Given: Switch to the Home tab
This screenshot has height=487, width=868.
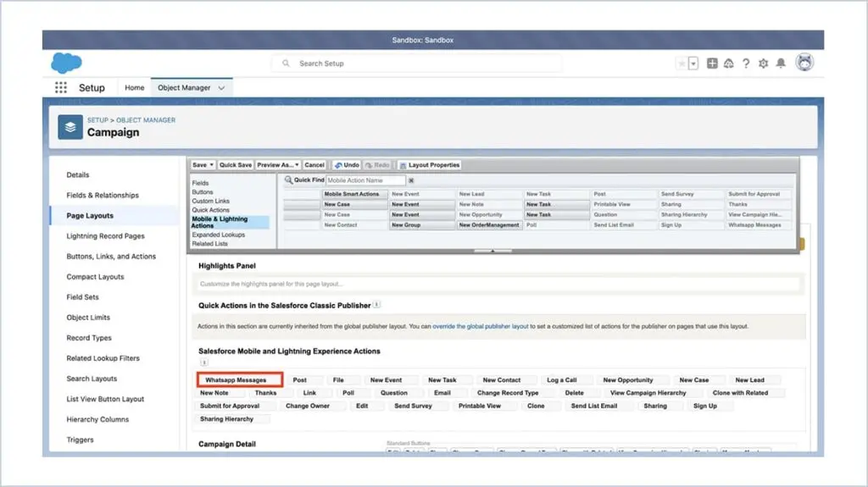Looking at the screenshot, I should pyautogui.click(x=134, y=87).
